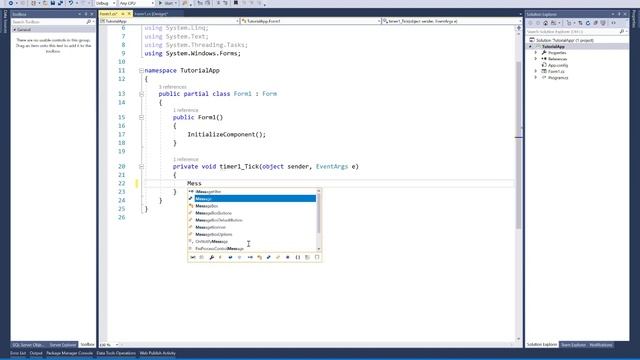Screen dimensions: 640x360
Task: Click the Save All toolbar icon
Action: 60,3
